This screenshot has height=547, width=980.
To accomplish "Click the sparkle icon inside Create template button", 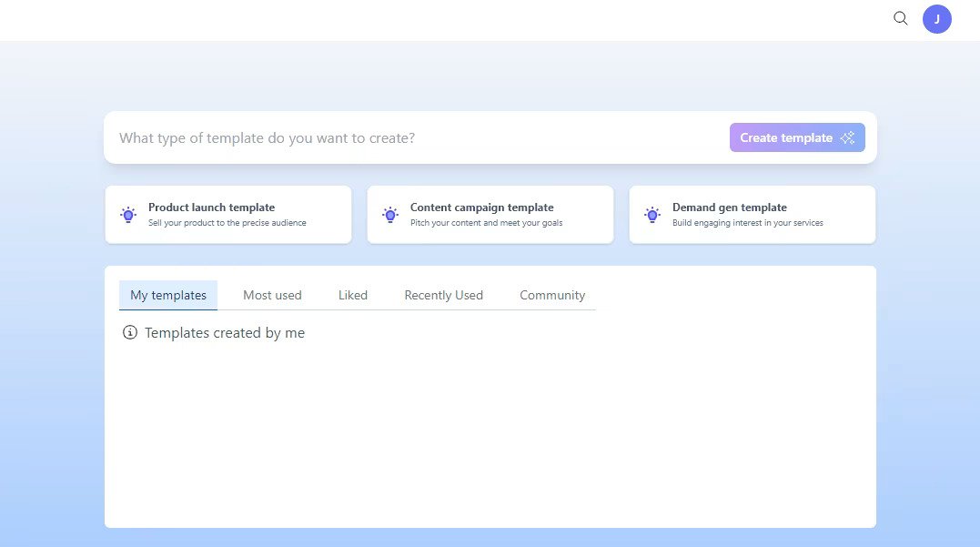I will click(847, 137).
